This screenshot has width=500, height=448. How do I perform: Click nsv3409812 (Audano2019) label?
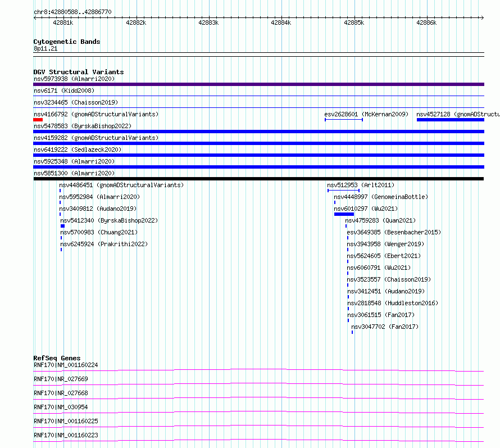coord(98,209)
